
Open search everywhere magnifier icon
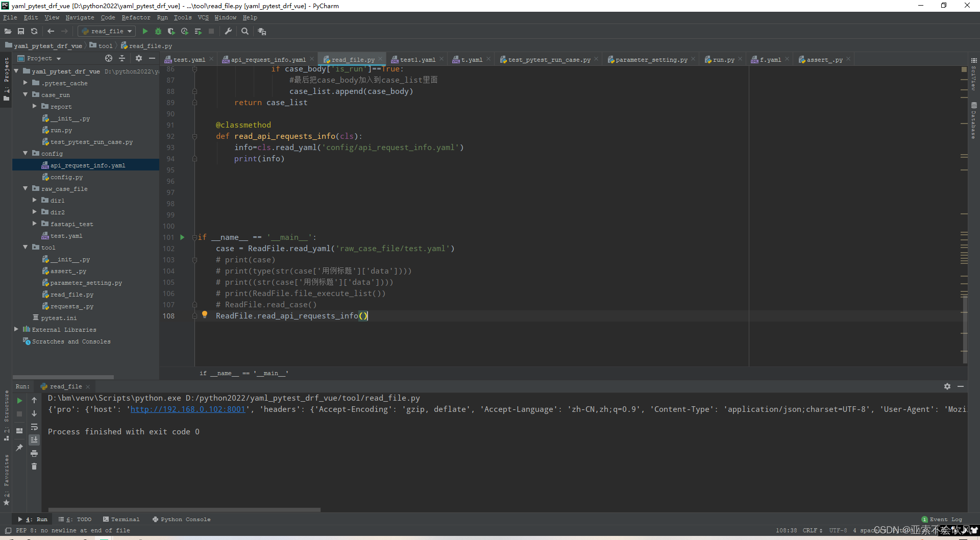(245, 31)
